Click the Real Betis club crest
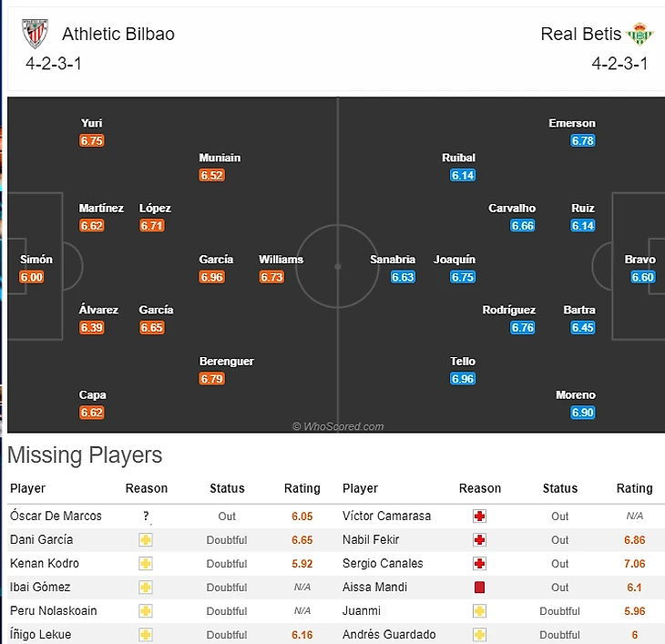Screen dimensions: 665x644 pyautogui.click(x=639, y=35)
